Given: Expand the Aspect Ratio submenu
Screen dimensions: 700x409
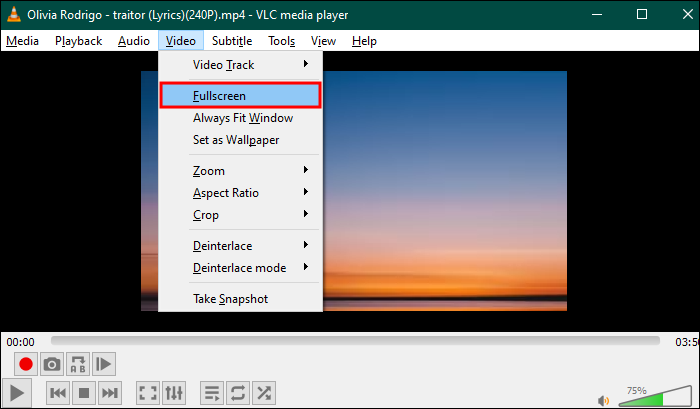Looking at the screenshot, I should point(240,193).
